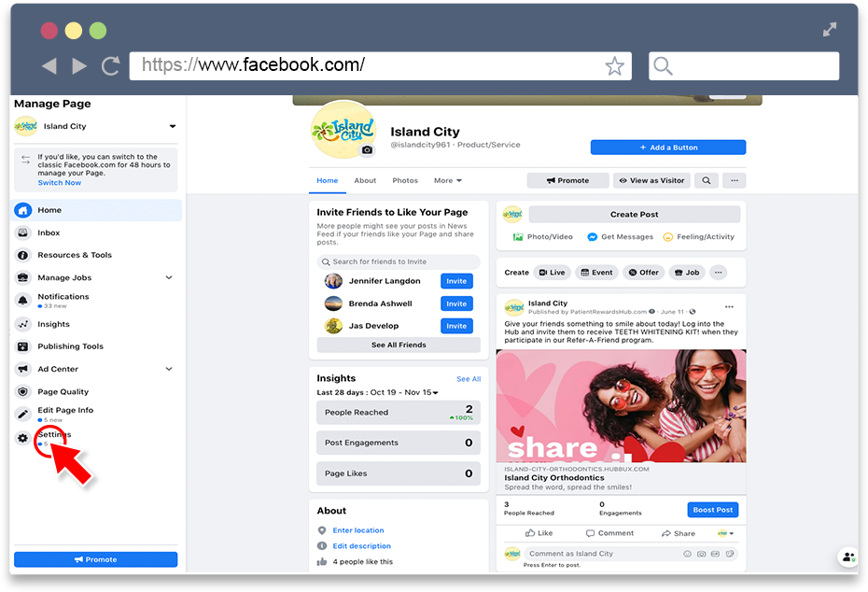This screenshot has height=592, width=868.
Task: Create a Job listing
Action: 687,273
